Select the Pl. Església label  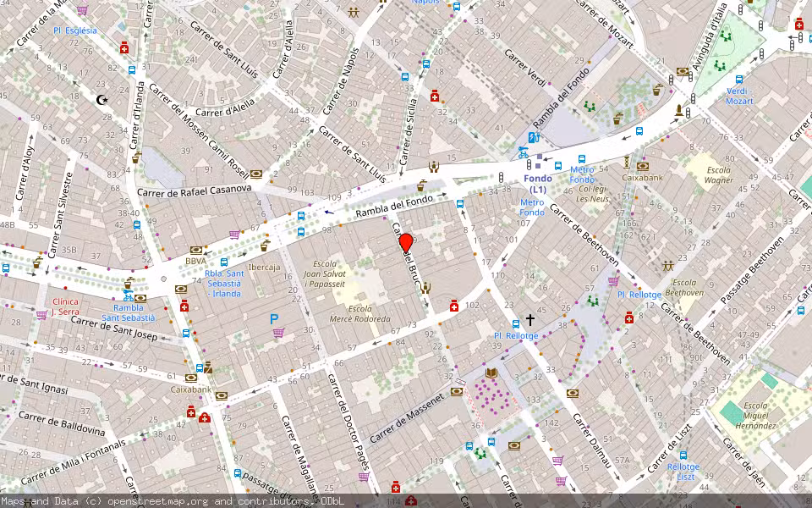pyautogui.click(x=75, y=30)
